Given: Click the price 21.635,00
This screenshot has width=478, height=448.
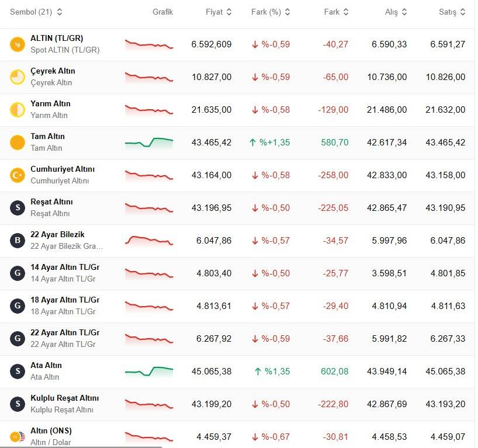Looking at the screenshot, I should click(212, 110).
